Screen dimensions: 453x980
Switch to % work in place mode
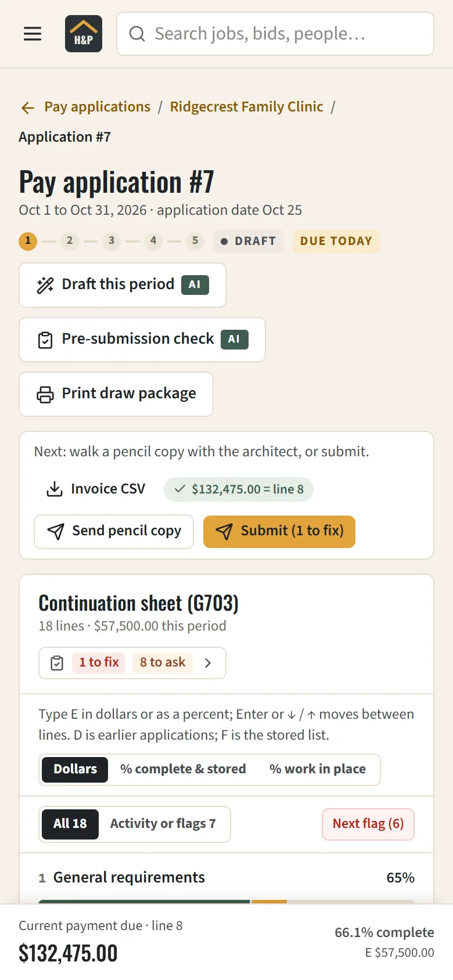pyautogui.click(x=318, y=769)
